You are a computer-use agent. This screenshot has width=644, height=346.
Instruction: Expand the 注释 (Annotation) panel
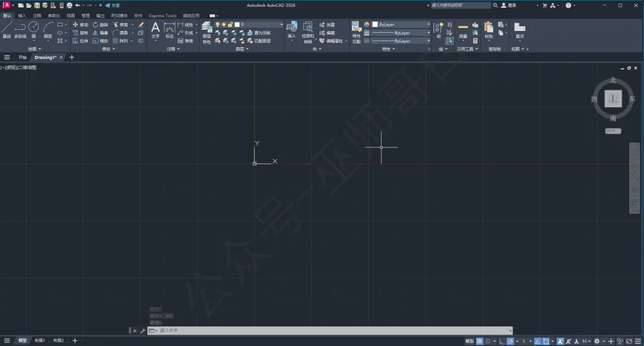173,49
